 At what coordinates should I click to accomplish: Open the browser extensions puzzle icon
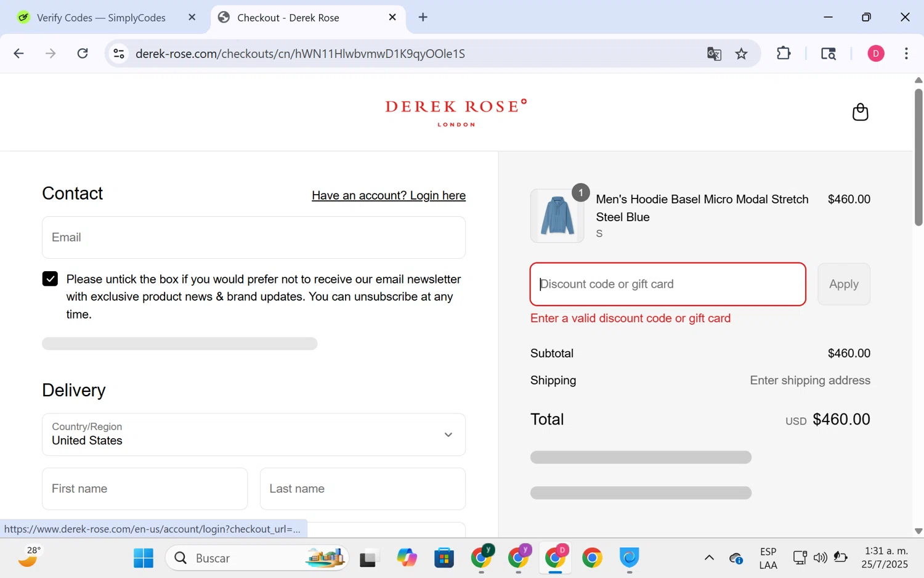click(x=784, y=54)
